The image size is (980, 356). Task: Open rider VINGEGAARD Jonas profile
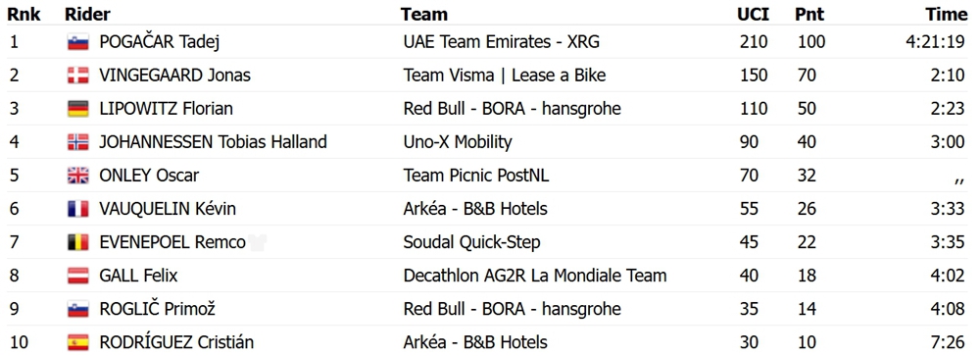175,76
